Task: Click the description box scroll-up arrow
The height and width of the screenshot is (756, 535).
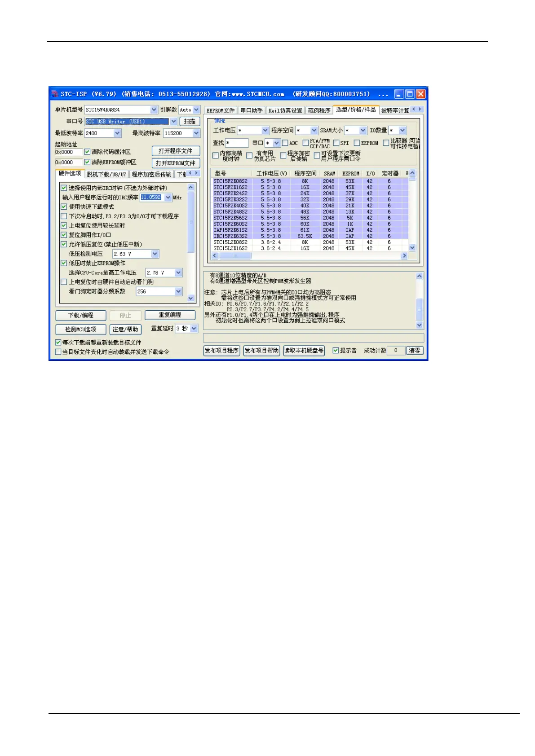Action: coord(420,276)
